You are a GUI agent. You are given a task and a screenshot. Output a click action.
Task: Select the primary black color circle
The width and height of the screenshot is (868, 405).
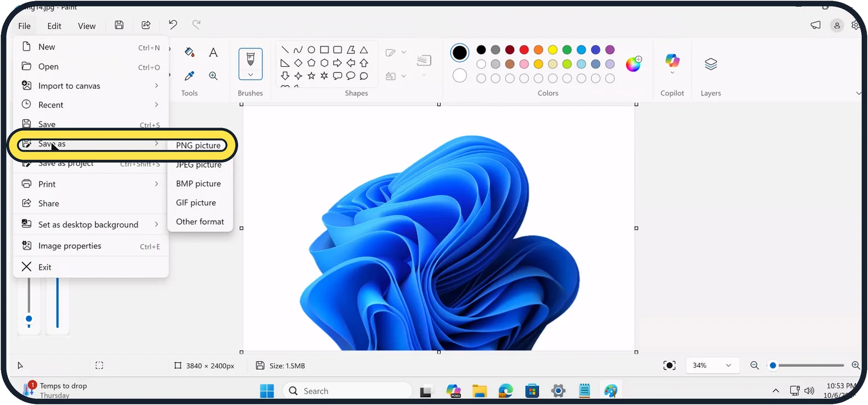pos(460,53)
